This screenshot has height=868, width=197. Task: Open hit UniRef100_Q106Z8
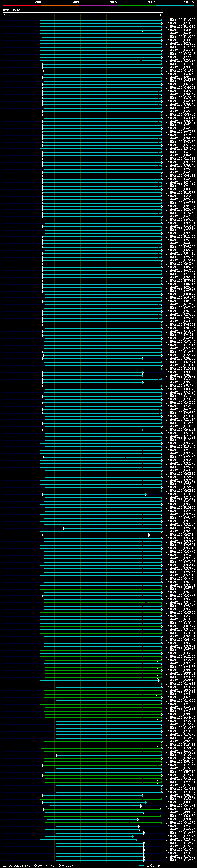tap(180, 853)
